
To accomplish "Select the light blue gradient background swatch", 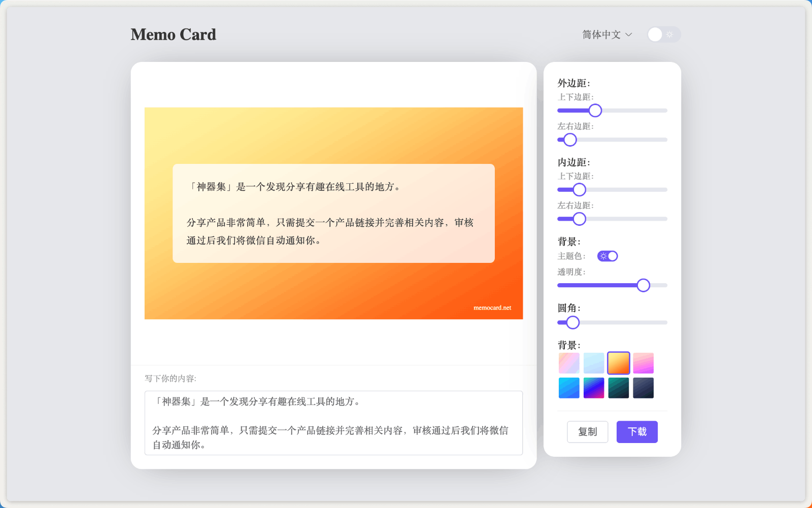I will tap(593, 363).
